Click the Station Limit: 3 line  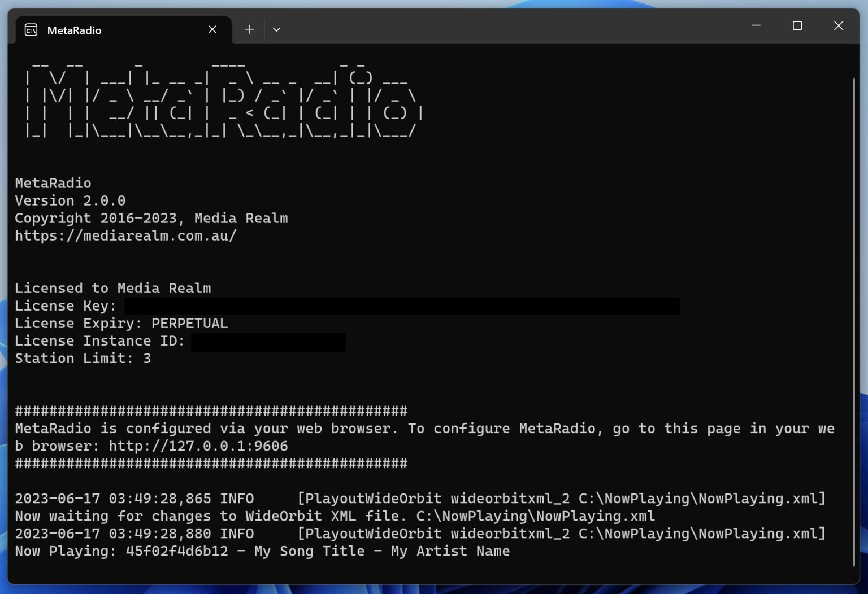point(83,358)
